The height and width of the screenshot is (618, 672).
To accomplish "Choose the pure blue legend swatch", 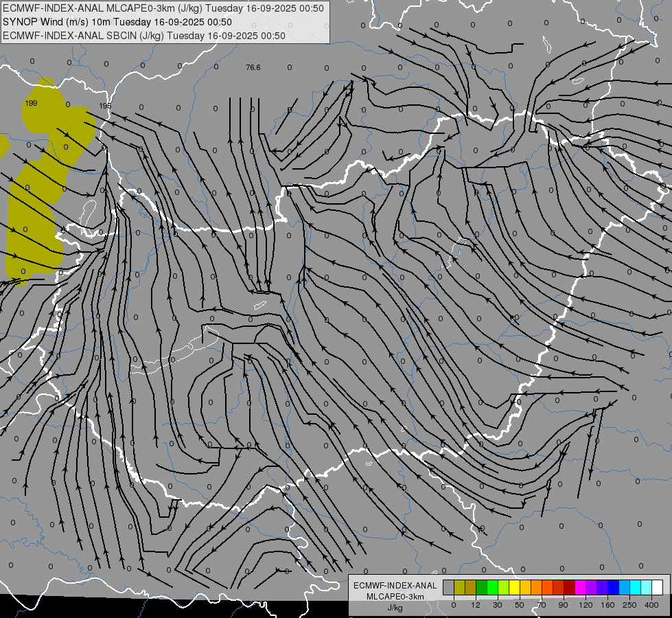I will click(x=614, y=587).
